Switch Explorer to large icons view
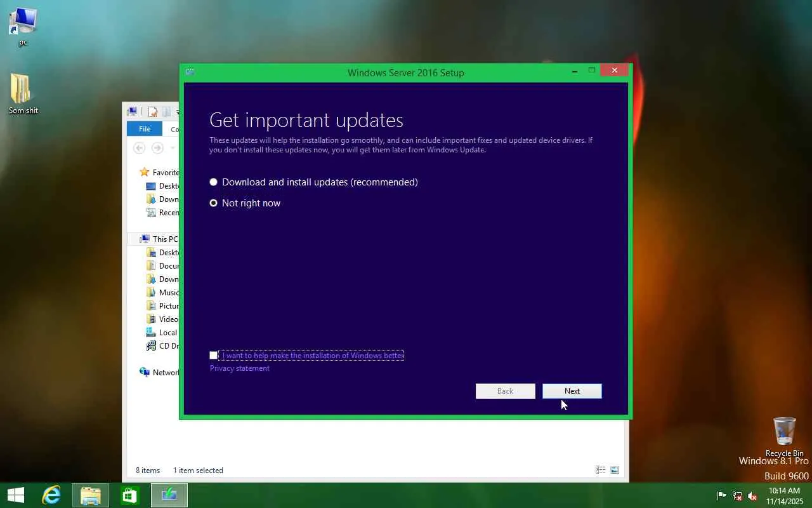The width and height of the screenshot is (812, 508). [x=615, y=470]
